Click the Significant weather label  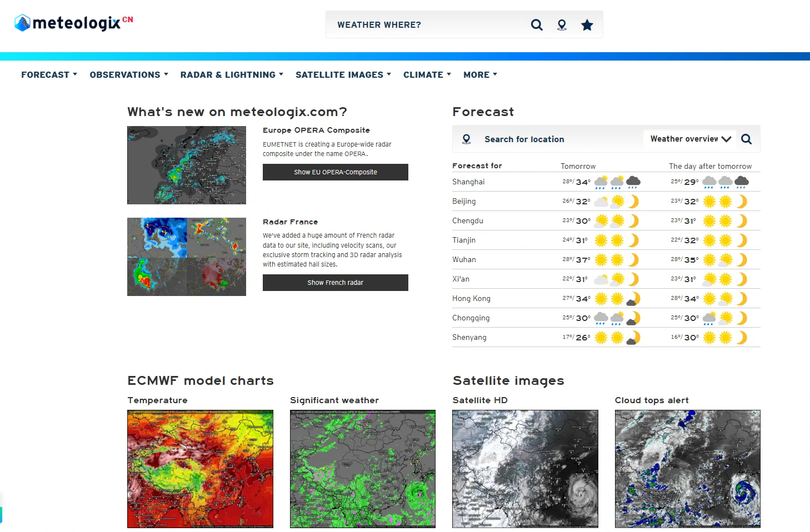pos(334,400)
